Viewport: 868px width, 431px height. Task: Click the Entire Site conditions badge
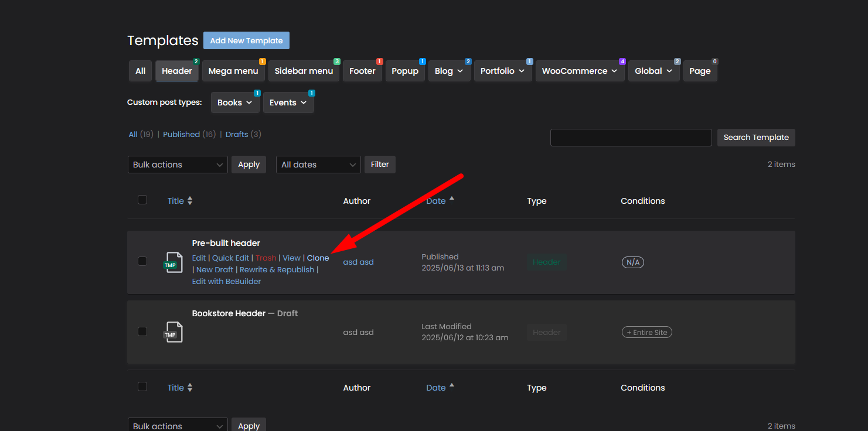click(646, 332)
